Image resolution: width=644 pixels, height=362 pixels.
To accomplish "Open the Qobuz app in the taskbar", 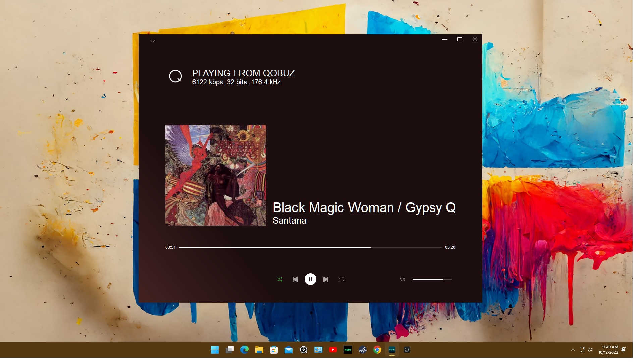I will (x=304, y=350).
